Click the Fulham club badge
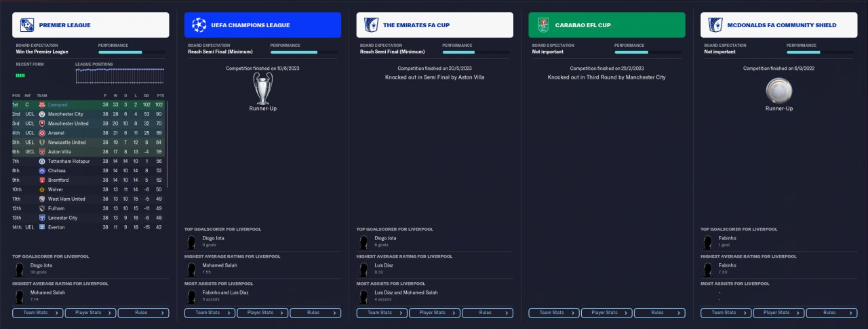This screenshot has width=868, height=329. pos(42,208)
